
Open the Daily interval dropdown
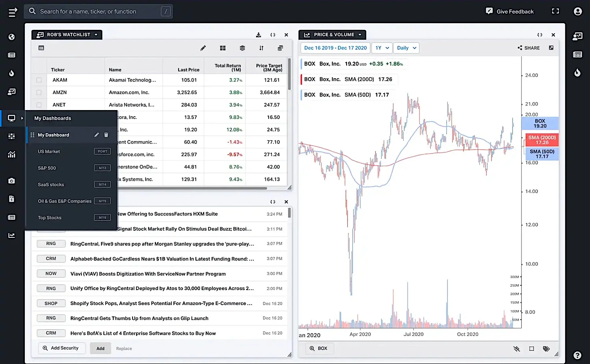click(x=406, y=48)
